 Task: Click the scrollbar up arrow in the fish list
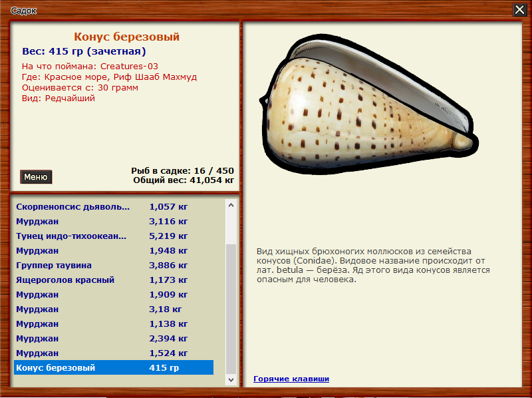point(231,205)
